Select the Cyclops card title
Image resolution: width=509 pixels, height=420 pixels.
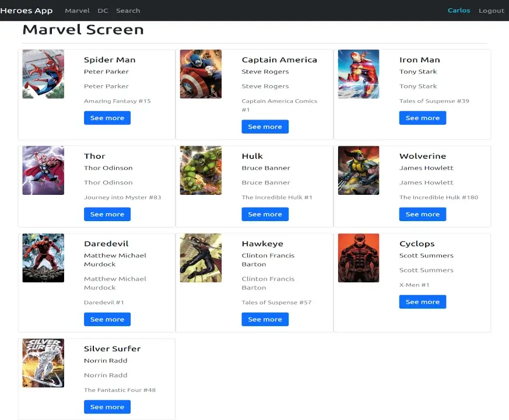click(417, 244)
